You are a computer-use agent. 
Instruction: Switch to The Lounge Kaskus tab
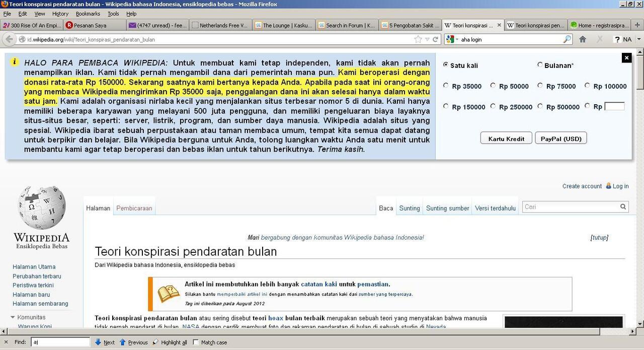283,25
